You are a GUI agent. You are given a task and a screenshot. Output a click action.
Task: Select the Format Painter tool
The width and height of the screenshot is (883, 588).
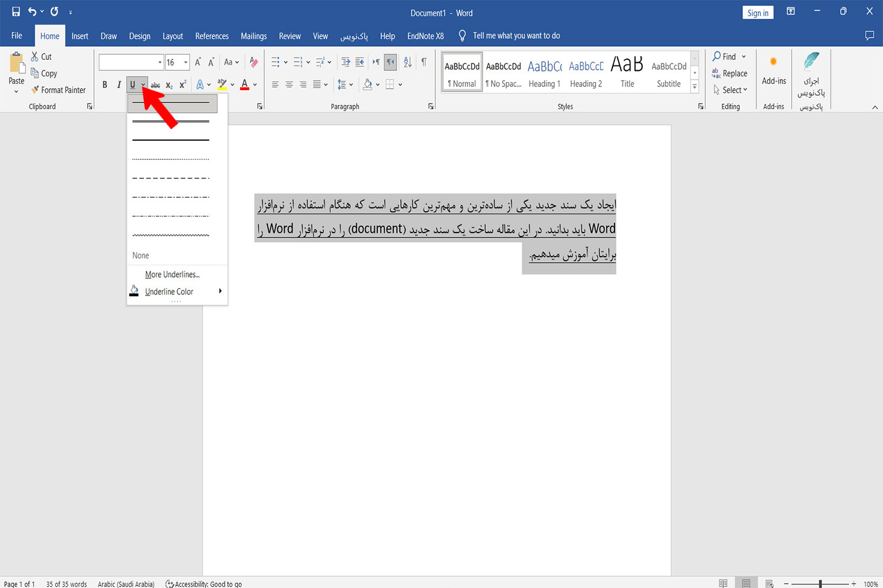[58, 89]
